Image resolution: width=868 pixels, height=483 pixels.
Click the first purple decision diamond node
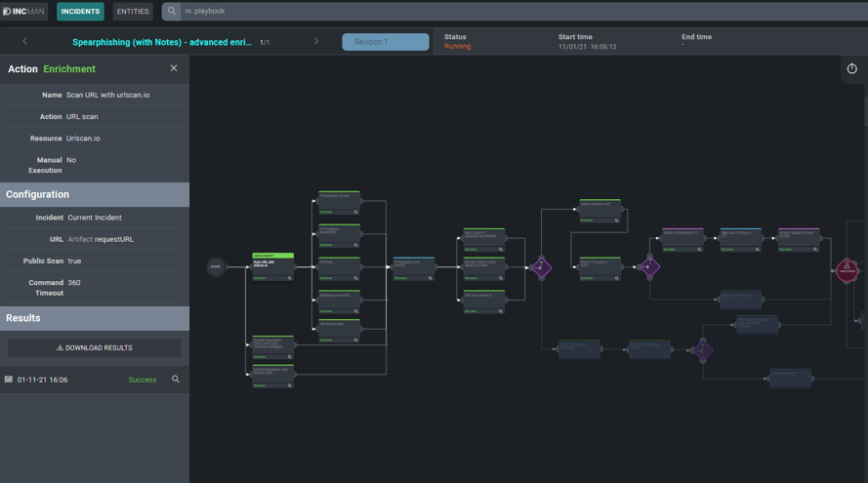540,266
